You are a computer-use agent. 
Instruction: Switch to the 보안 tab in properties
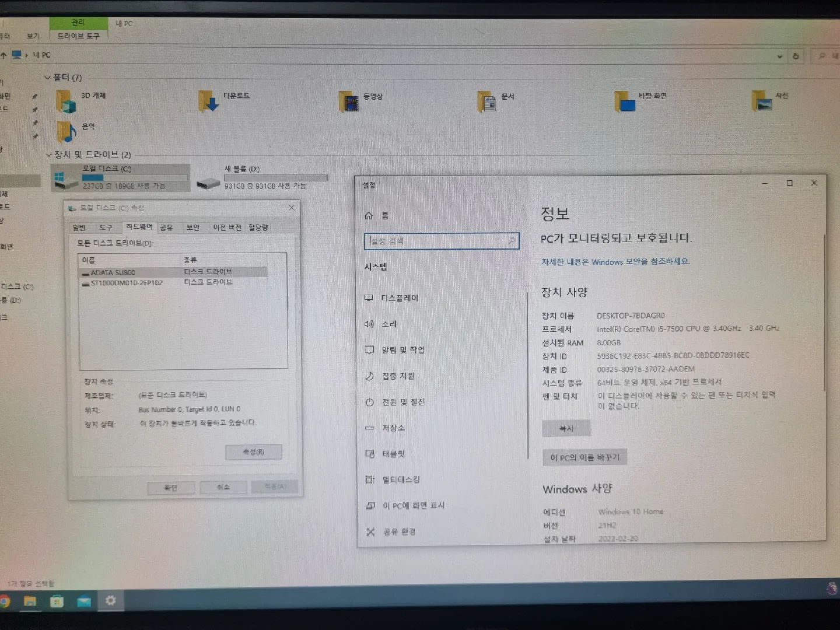coord(192,228)
